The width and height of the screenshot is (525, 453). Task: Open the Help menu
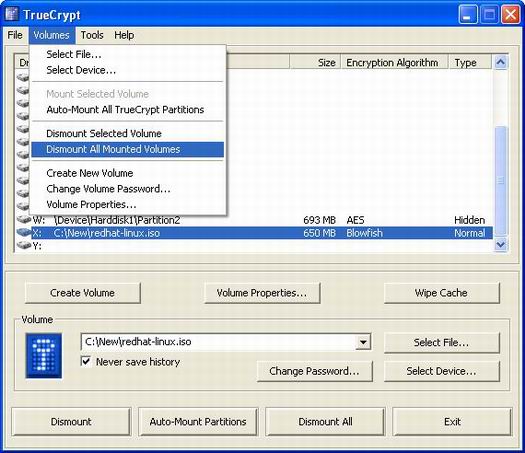coord(124,35)
